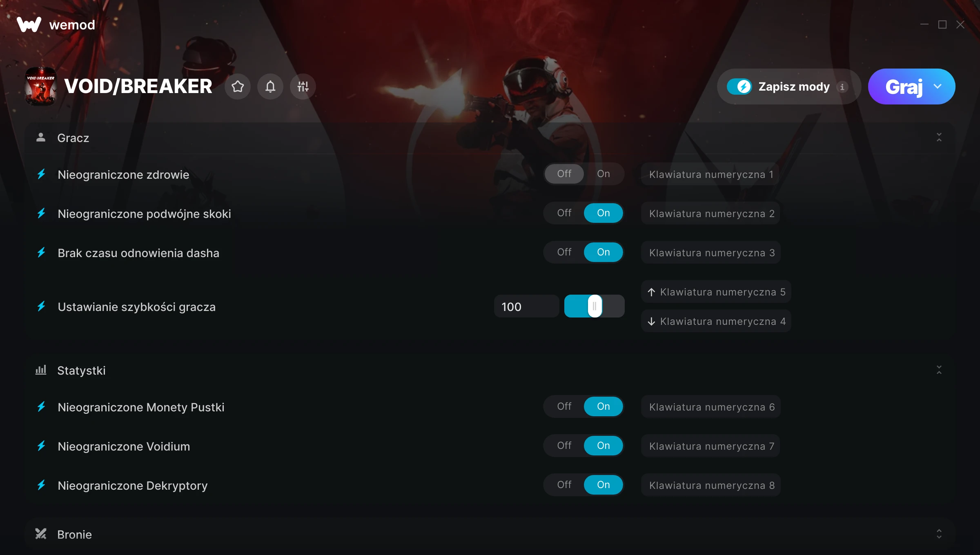Click the VOID/BREAKER game thumbnail
The image size is (980, 555).
click(40, 87)
